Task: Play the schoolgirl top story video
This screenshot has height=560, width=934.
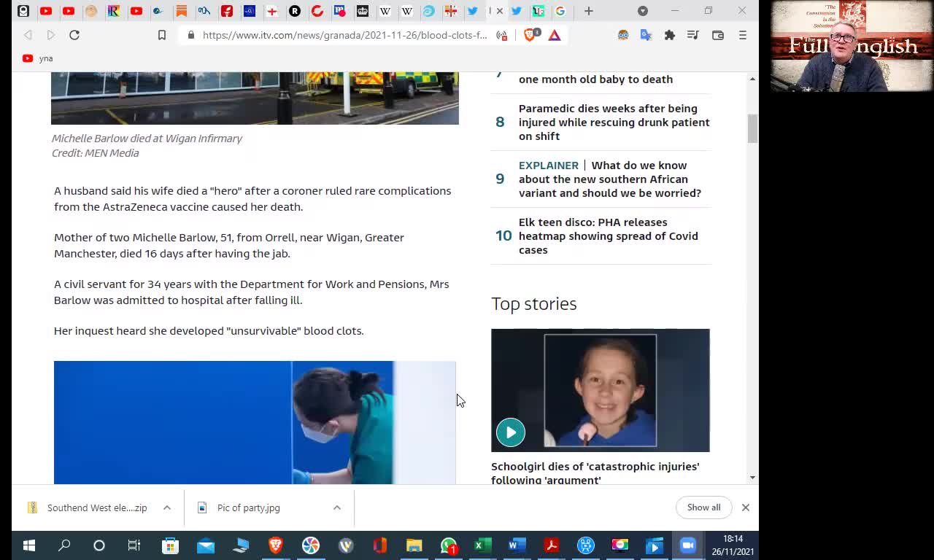Action: 511,432
